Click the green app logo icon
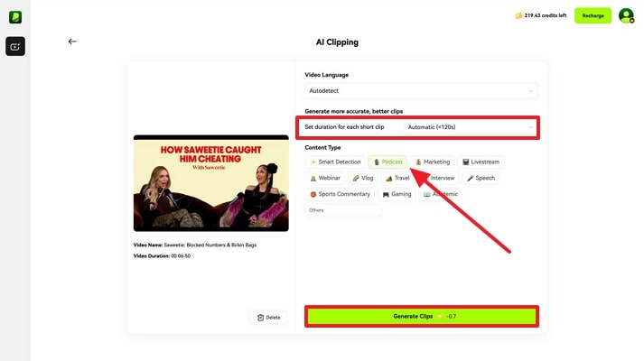Viewport: 644px width, 361px height. [15, 16]
